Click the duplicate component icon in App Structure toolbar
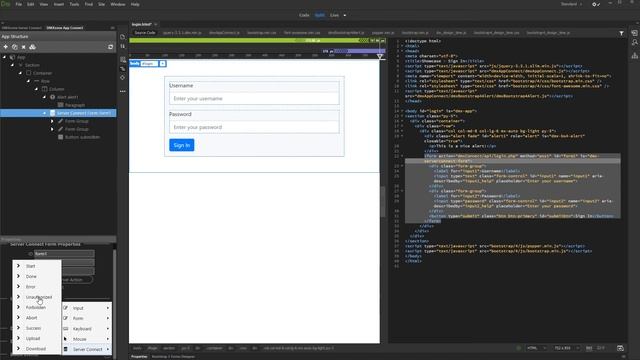 pos(15,47)
